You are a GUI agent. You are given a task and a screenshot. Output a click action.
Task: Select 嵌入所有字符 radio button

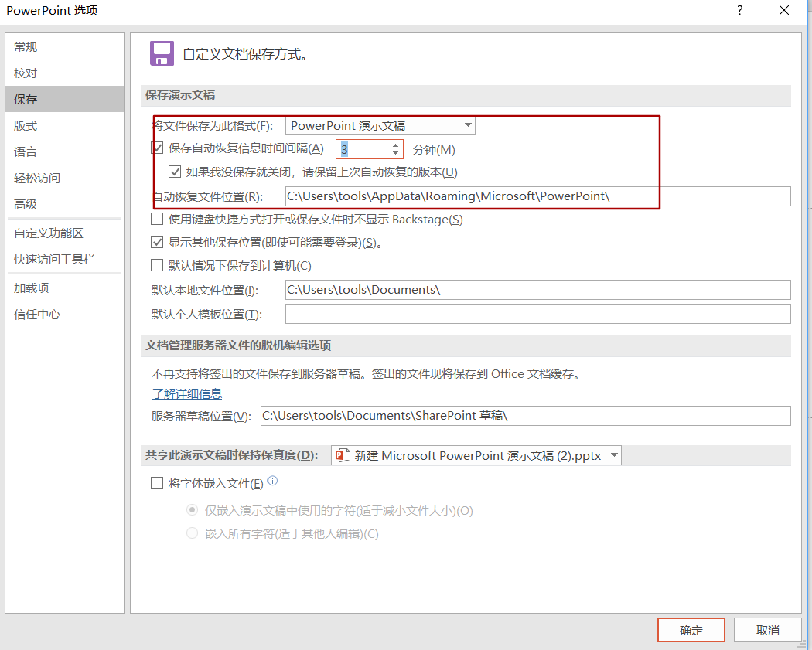click(x=192, y=533)
